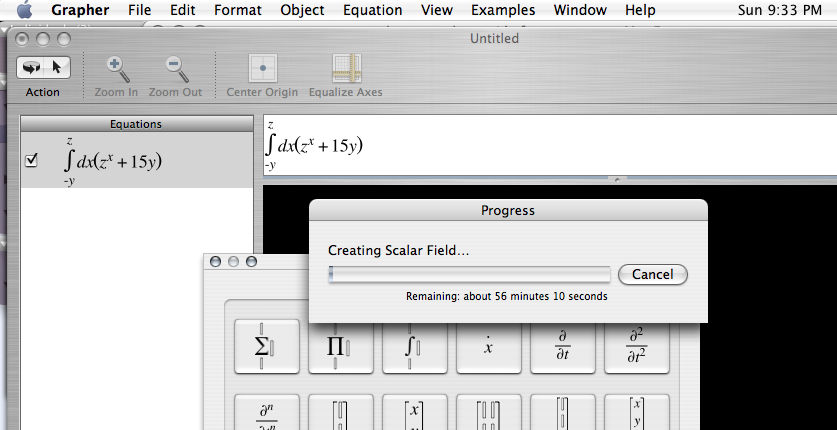Cancel the scalar field progress

click(x=652, y=274)
